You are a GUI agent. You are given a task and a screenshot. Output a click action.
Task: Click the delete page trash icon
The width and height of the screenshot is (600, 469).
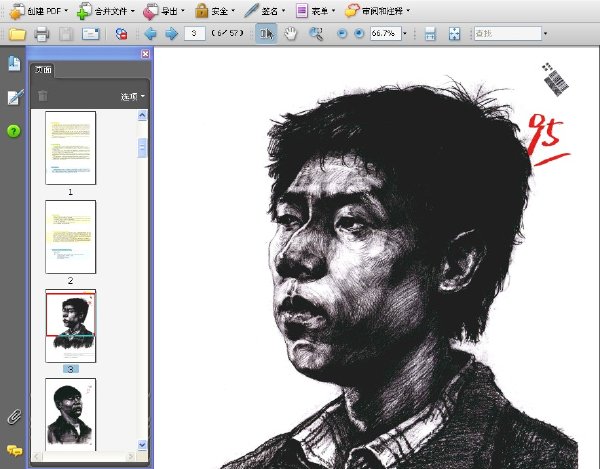(x=42, y=96)
